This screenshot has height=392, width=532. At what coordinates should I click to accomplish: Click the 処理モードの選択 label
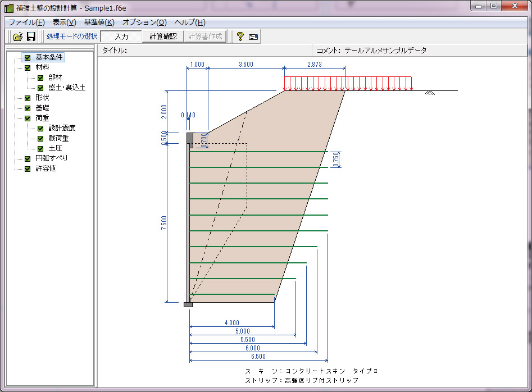[72, 37]
